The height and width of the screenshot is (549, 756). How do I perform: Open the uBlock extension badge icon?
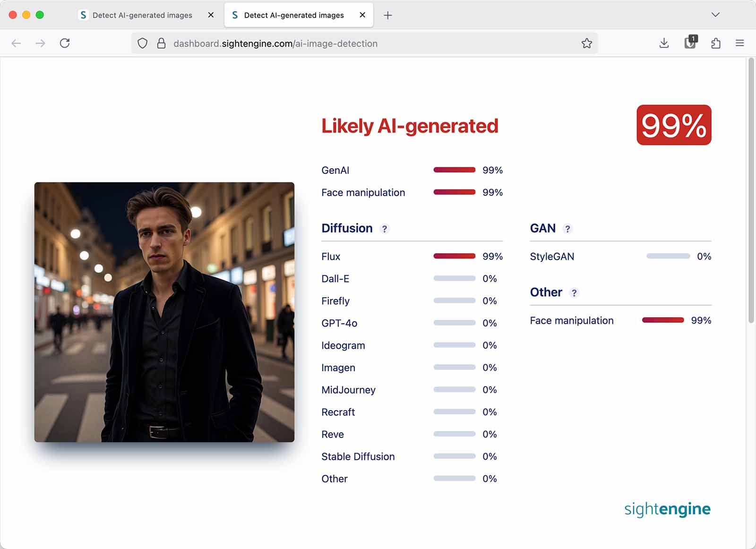click(x=690, y=42)
